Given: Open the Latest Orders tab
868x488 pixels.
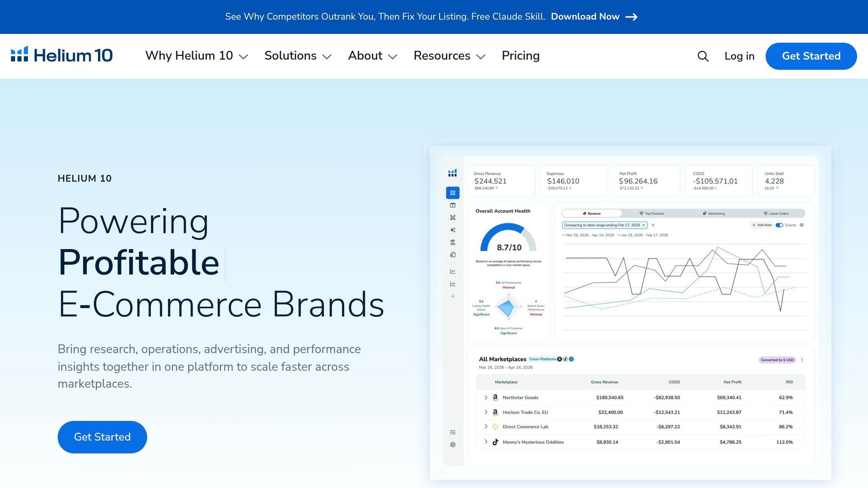Looking at the screenshot, I should [x=776, y=213].
